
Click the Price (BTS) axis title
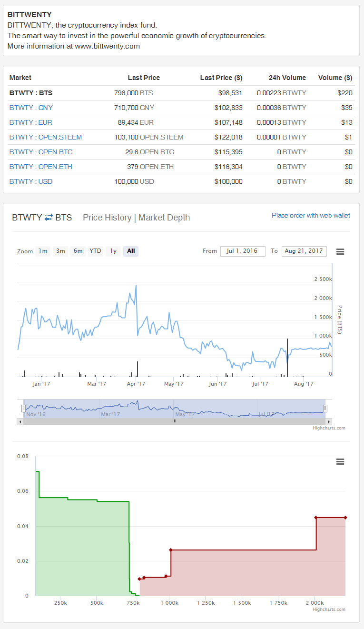[340, 319]
